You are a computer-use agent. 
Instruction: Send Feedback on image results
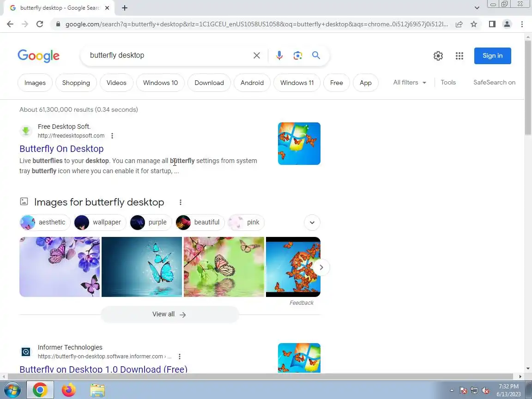[301, 303]
